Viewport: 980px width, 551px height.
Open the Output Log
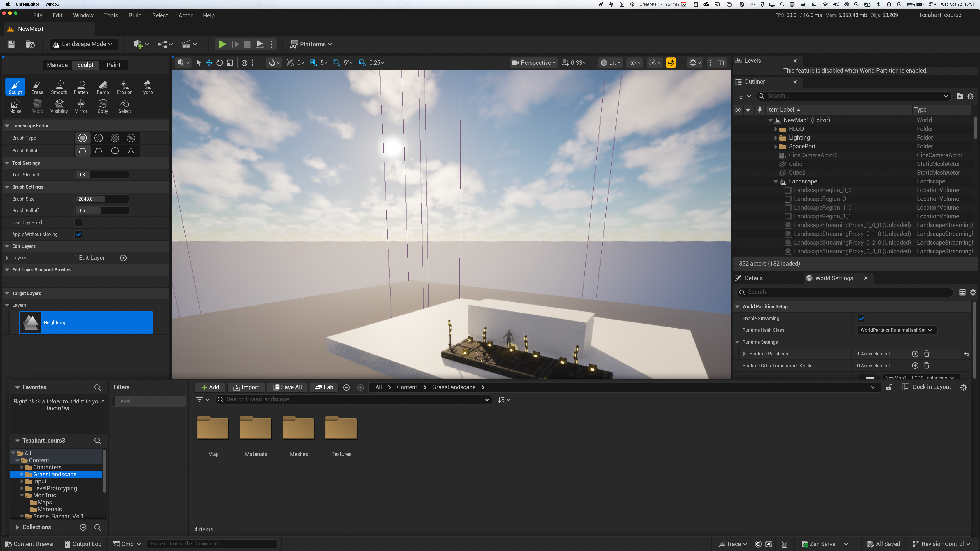(83, 544)
